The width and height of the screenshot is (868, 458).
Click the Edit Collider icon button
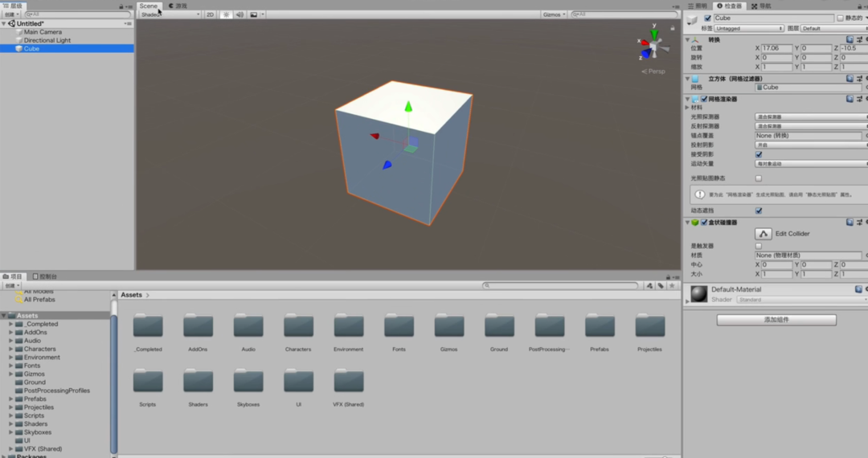tap(763, 234)
